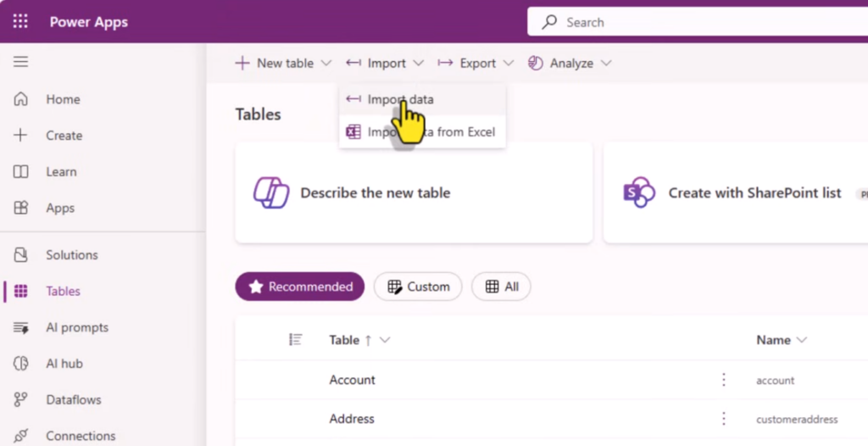
Task: Click the Solutions icon in sidebar
Action: (20, 255)
